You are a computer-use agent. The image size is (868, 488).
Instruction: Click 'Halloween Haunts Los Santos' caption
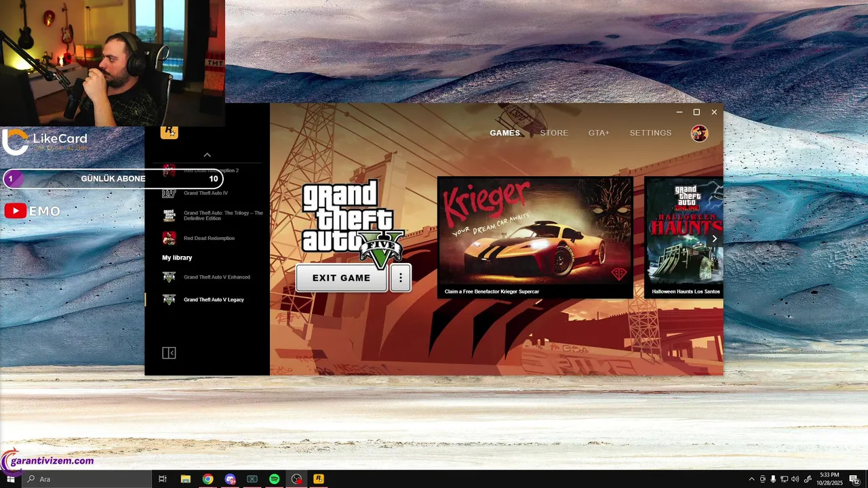[x=686, y=291]
